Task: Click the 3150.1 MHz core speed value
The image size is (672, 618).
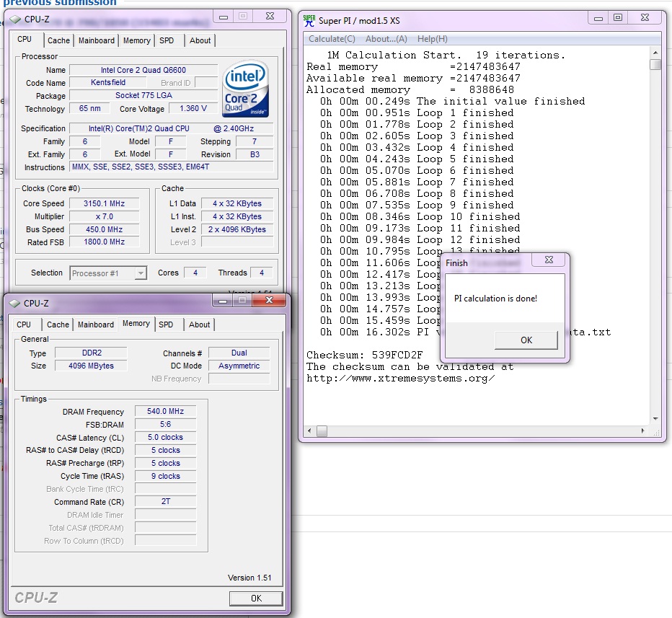Action: click(104, 203)
